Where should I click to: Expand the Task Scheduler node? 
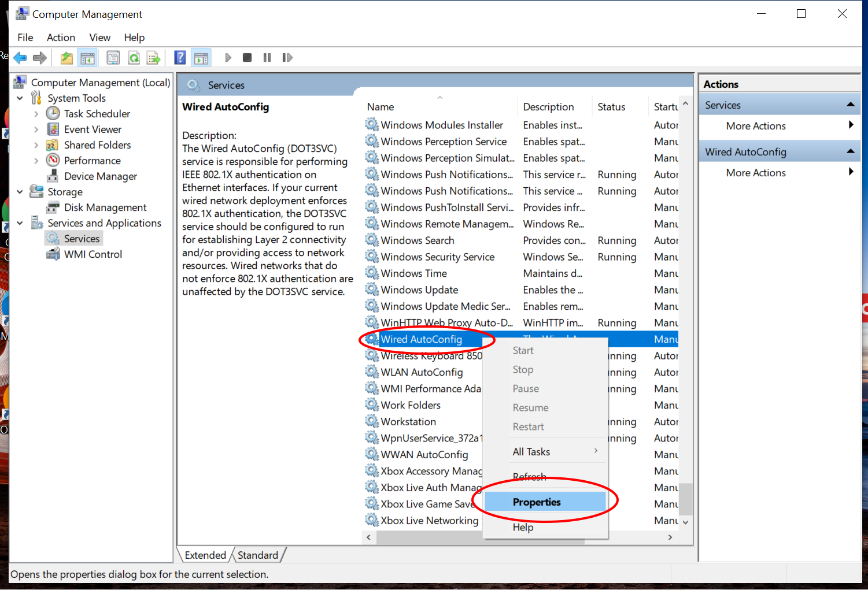point(36,114)
